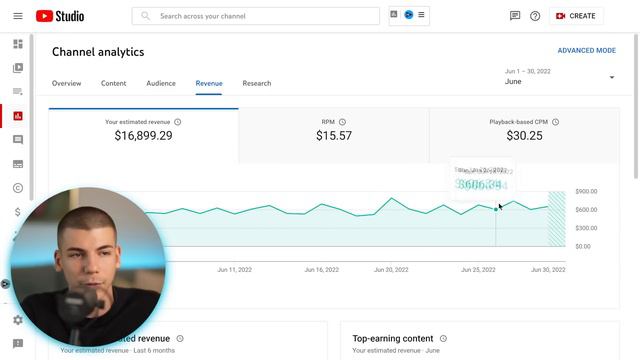Open the comments notification icon in the header

[515, 16]
